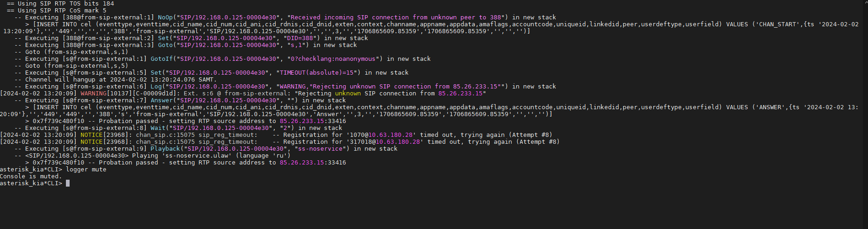Click the typed "logger mute" command
Viewport: 868px width, 229px height.
tap(86, 170)
